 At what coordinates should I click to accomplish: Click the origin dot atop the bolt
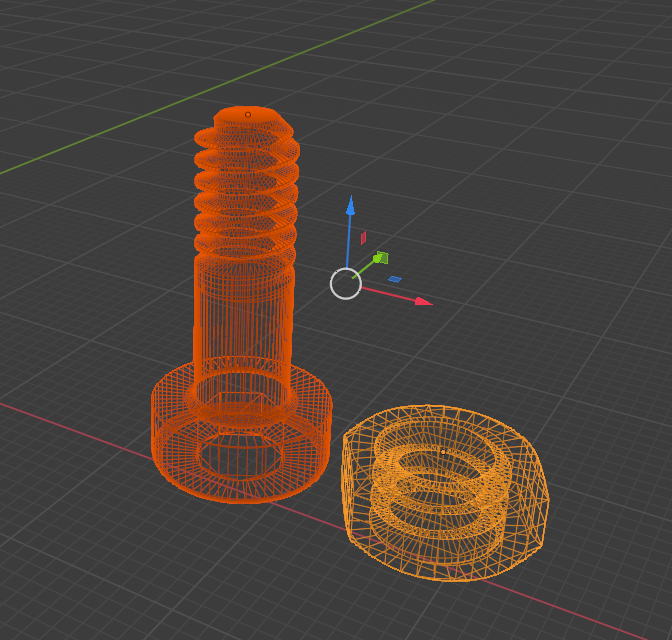pos(248,114)
